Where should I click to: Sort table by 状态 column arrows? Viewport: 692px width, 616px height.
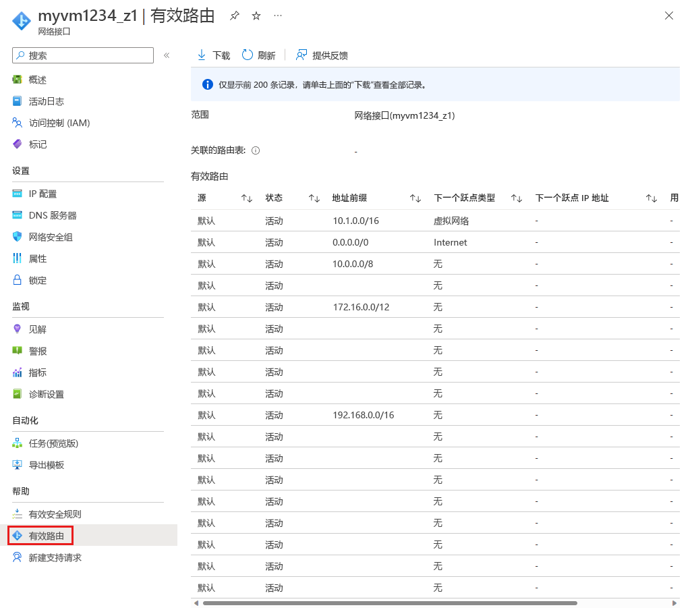click(x=314, y=198)
